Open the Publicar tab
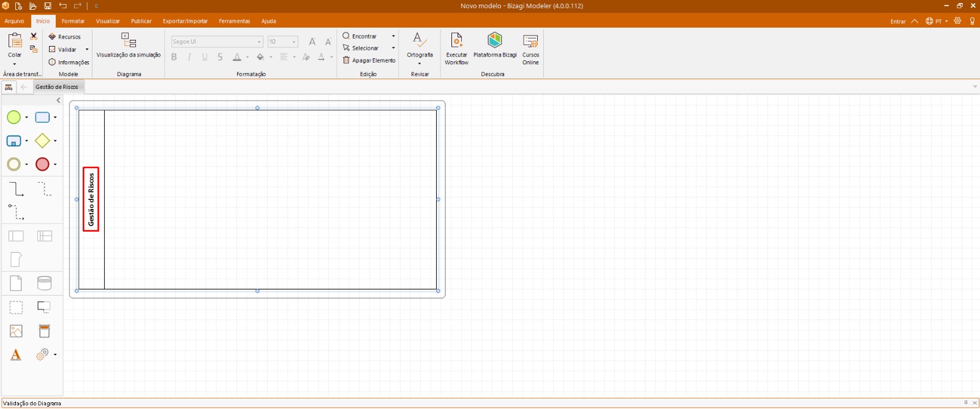 (x=141, y=21)
